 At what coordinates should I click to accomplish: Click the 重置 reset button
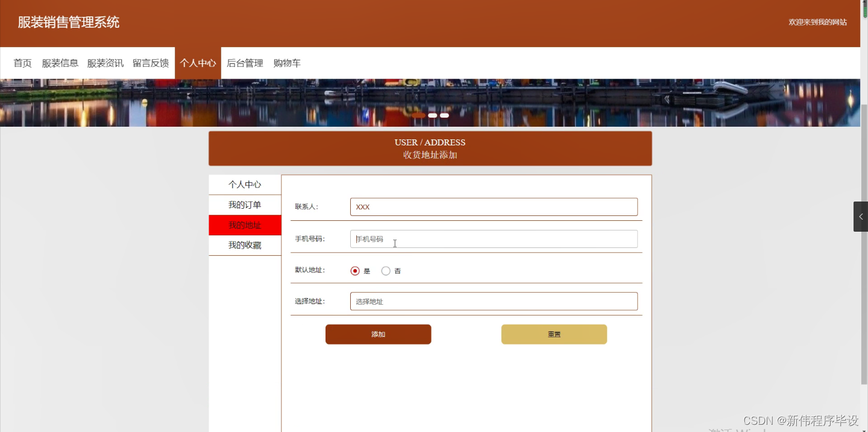(x=553, y=334)
